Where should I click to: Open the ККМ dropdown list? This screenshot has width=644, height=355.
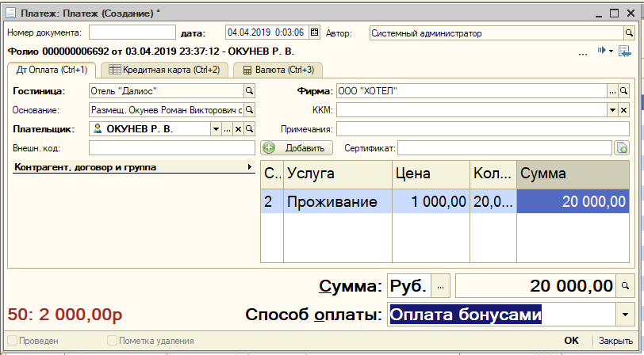[x=612, y=109]
